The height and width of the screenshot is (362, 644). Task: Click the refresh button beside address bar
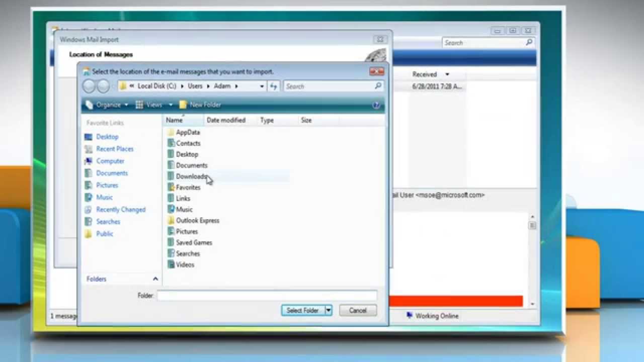tap(273, 86)
